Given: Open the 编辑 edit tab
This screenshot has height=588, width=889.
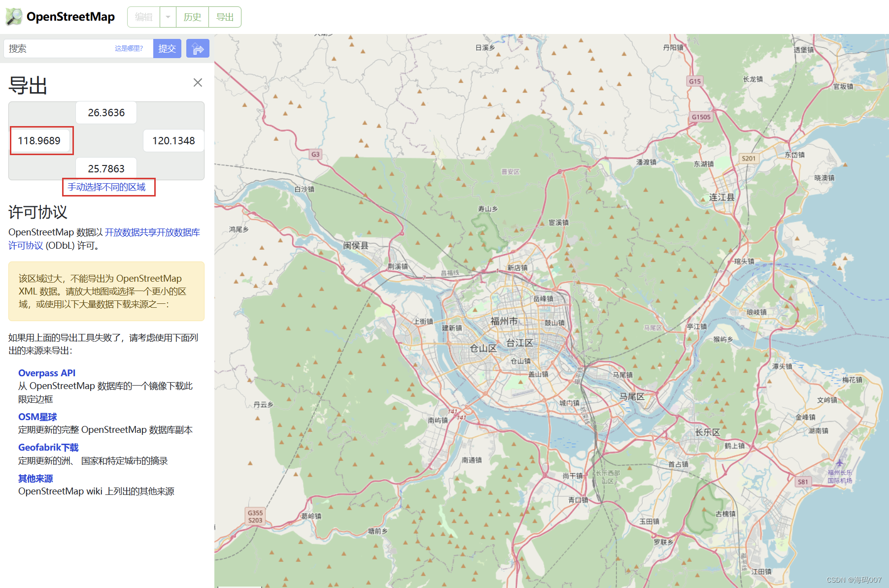Looking at the screenshot, I should 144,17.
